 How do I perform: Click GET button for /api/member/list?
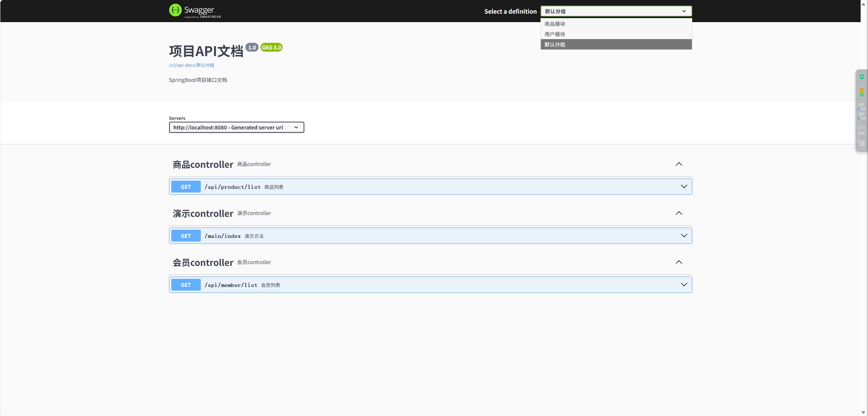[x=186, y=285]
